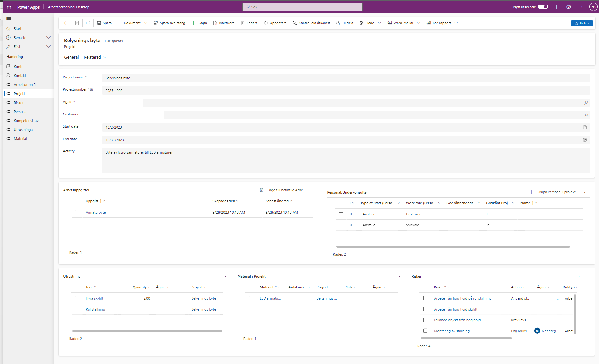The image size is (599, 364).
Task: Expand Senaste in the sidebar
Action: pos(48,38)
